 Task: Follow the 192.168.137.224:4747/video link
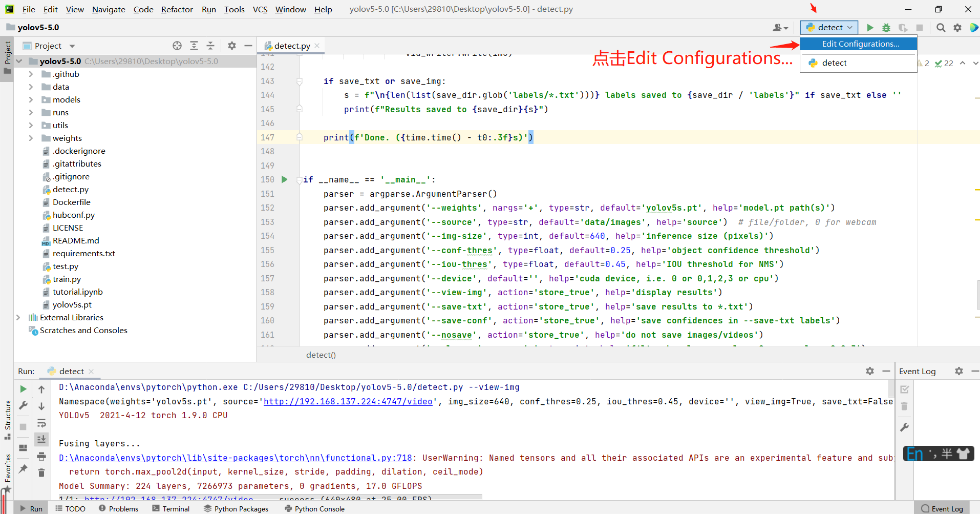[348, 402]
